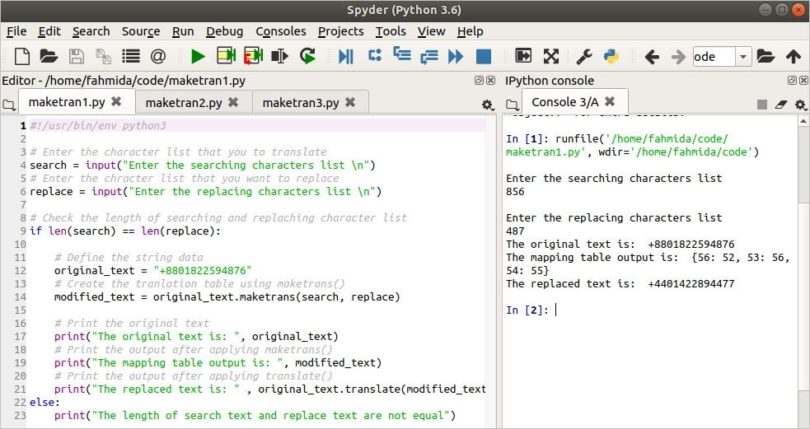Click the working directory path field
Screen dimensions: 810x429
(x=714, y=56)
